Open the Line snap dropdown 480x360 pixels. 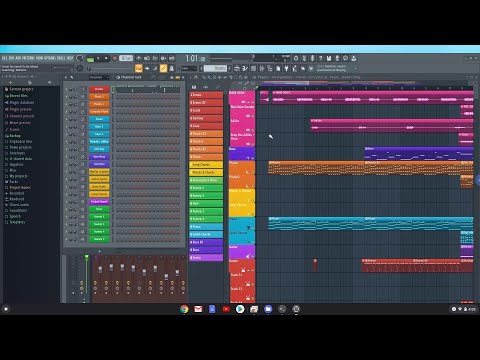click(x=189, y=68)
